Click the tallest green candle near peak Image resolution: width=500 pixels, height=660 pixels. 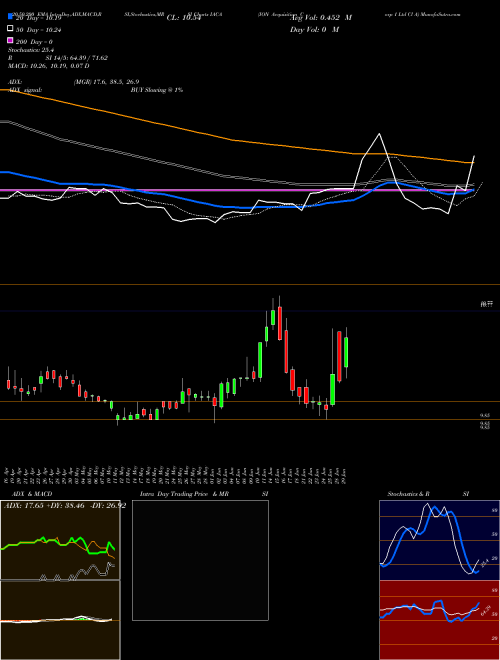click(260, 360)
